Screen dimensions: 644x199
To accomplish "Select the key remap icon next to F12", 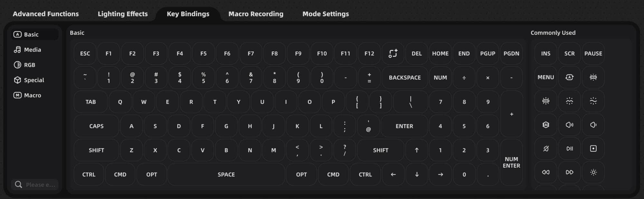I will point(393,53).
